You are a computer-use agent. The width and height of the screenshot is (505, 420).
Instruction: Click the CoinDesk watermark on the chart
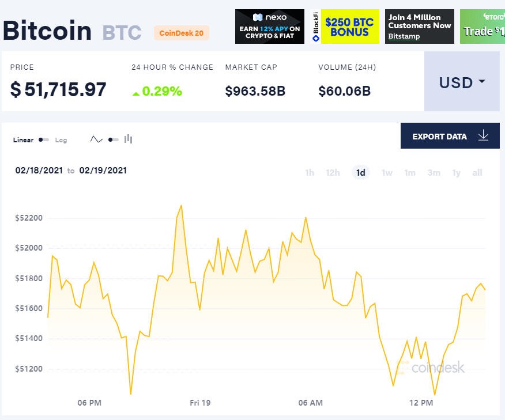click(432, 367)
